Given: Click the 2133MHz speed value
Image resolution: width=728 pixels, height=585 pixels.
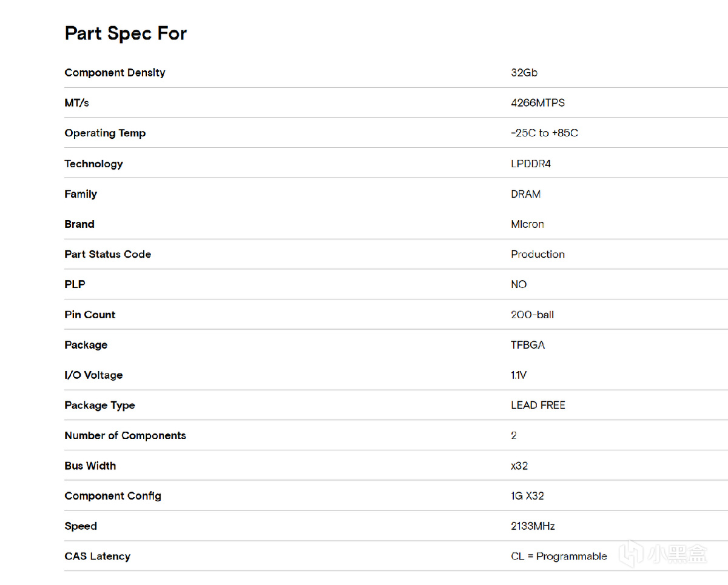Looking at the screenshot, I should tap(533, 526).
